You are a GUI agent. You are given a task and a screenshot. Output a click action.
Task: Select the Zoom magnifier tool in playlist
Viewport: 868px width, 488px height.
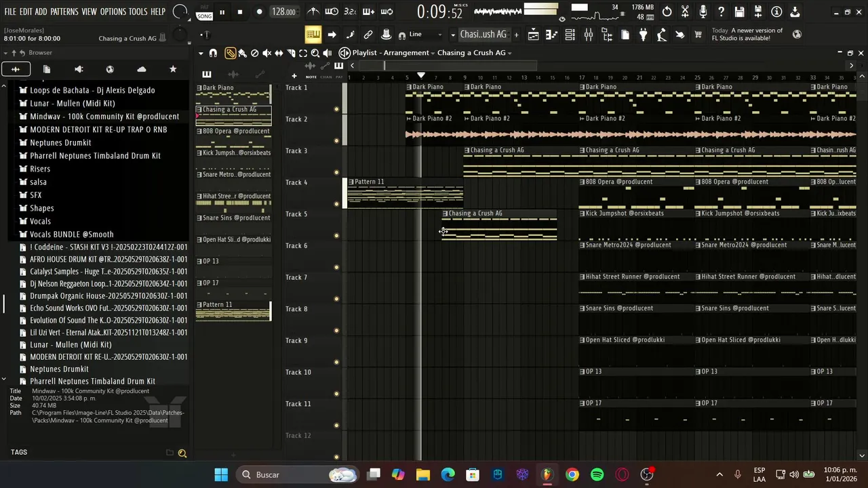315,53
